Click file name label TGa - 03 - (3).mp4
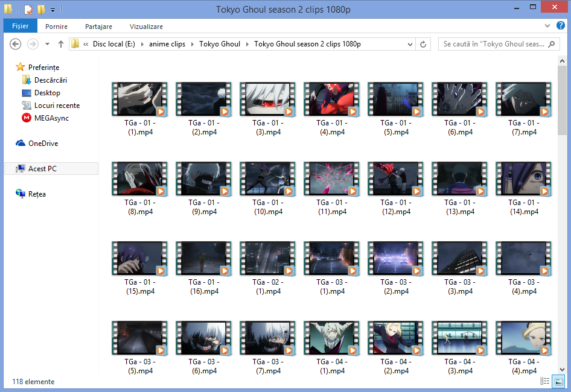 pos(460,287)
